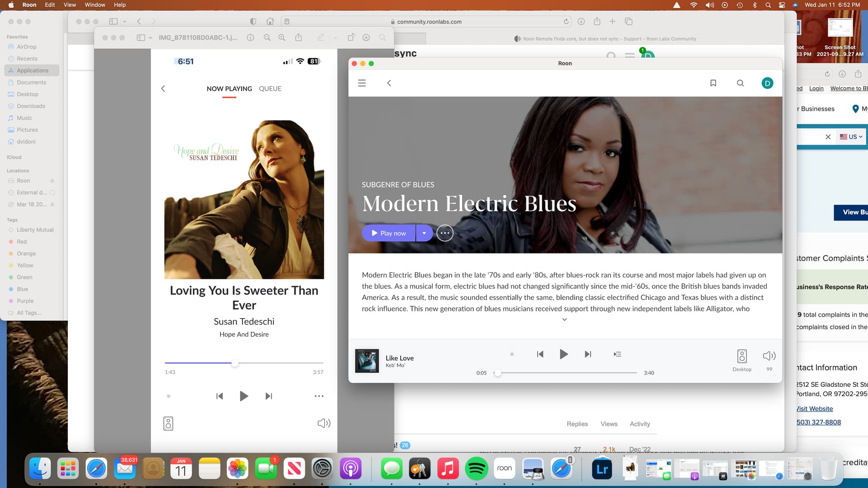Open Spotify from the Dock
Image resolution: width=868 pixels, height=488 pixels.
[476, 469]
